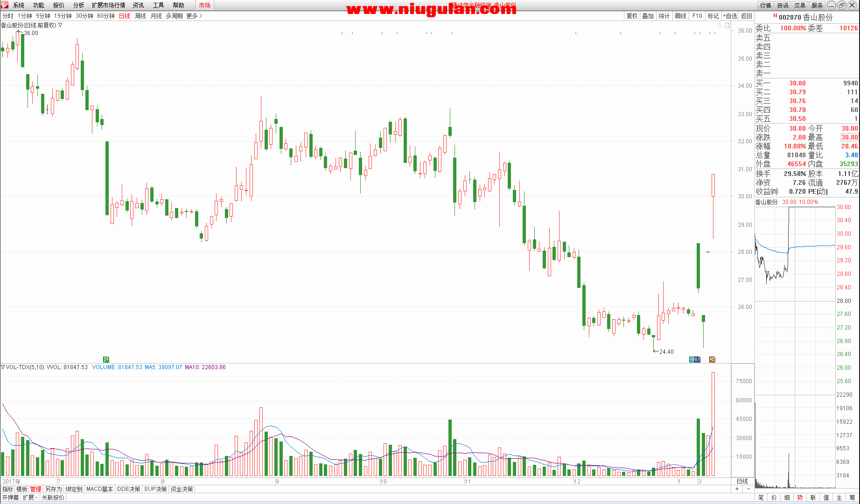Screen dimensions: 860x504
Task: Add stock via +自选 button
Action: [x=730, y=16]
